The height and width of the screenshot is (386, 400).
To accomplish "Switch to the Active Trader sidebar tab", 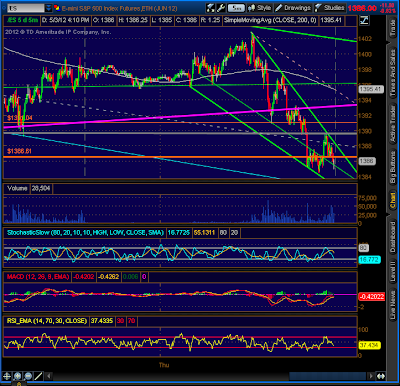I will [393, 123].
